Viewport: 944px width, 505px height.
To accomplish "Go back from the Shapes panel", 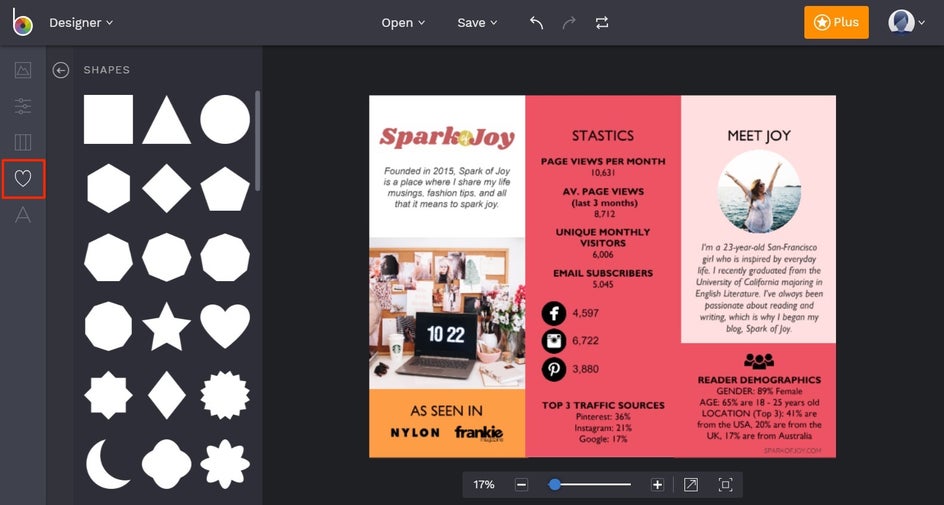I will click(60, 70).
